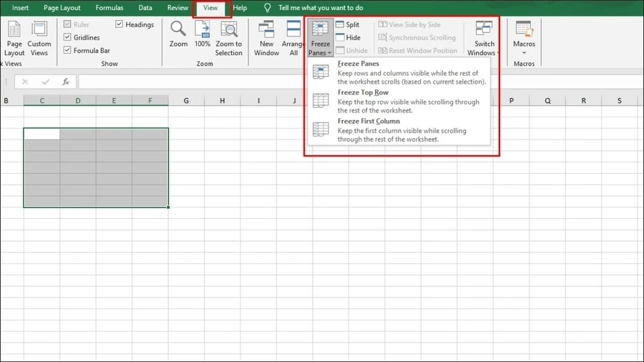This screenshot has height=362, width=644.
Task: Click Zoom to Selection icon
Action: 229,29
